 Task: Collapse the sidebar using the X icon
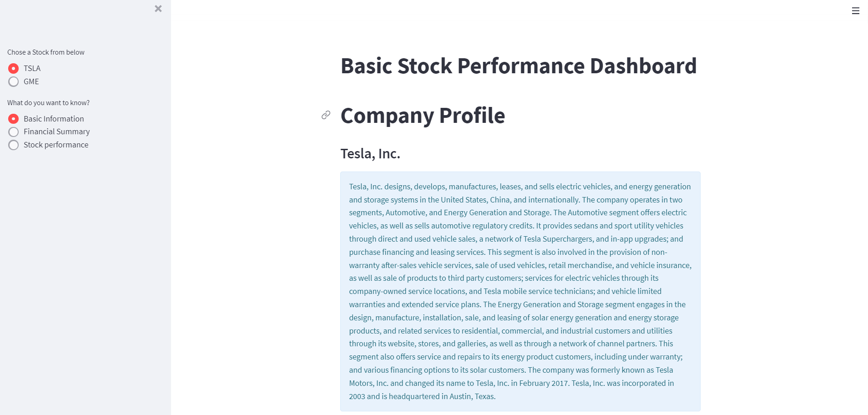click(x=158, y=8)
